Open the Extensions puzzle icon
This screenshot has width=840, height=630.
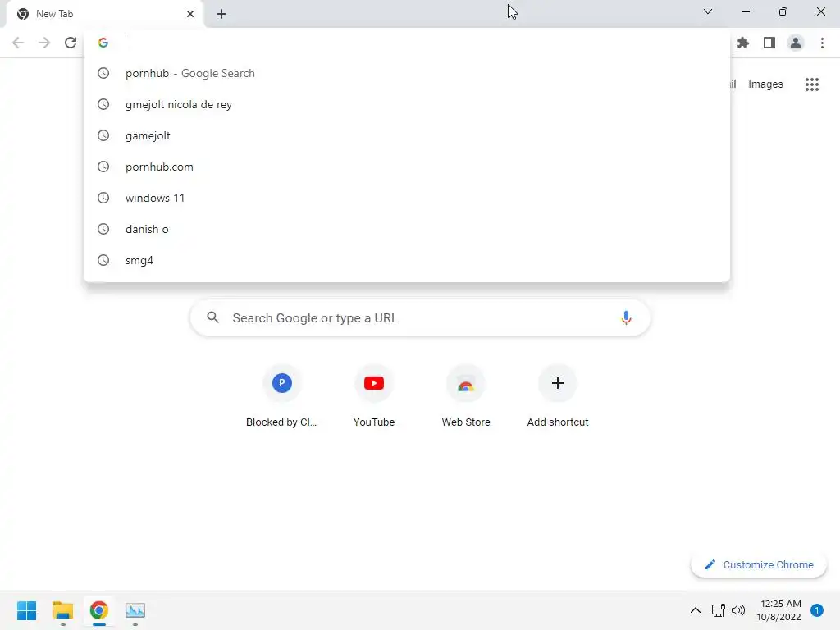[743, 43]
